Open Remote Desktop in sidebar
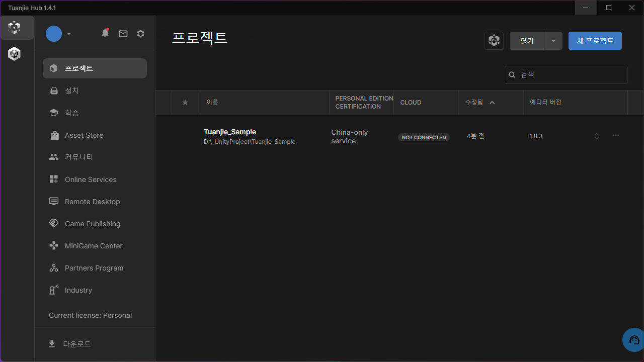The height and width of the screenshot is (362, 644). click(x=95, y=202)
